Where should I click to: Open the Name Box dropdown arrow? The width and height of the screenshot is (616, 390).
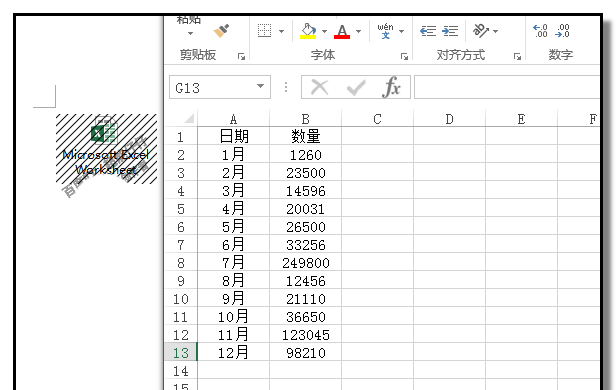point(260,86)
